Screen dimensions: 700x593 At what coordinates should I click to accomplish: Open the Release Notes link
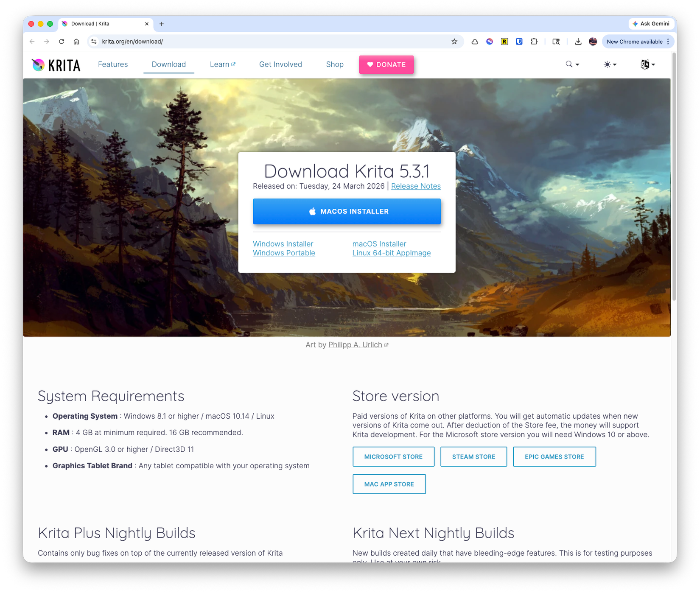point(416,186)
